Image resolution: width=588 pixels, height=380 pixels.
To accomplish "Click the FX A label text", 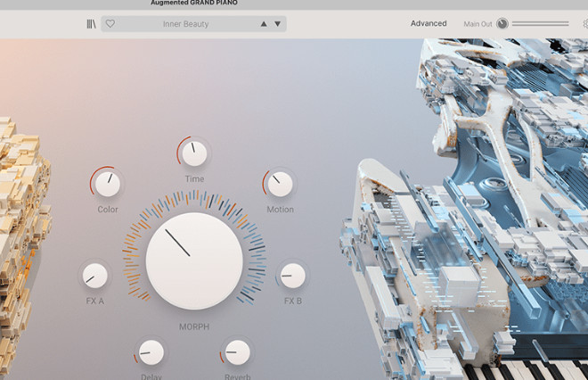I will [x=94, y=301].
